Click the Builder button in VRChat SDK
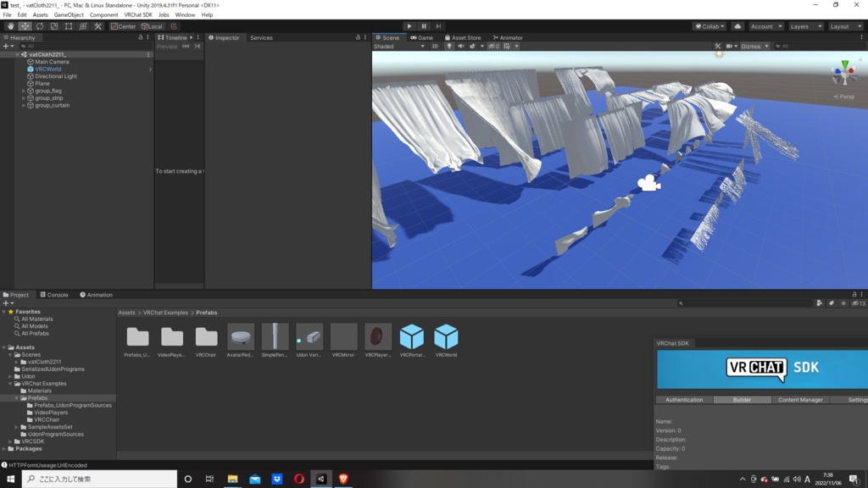868x488 pixels. click(x=742, y=400)
